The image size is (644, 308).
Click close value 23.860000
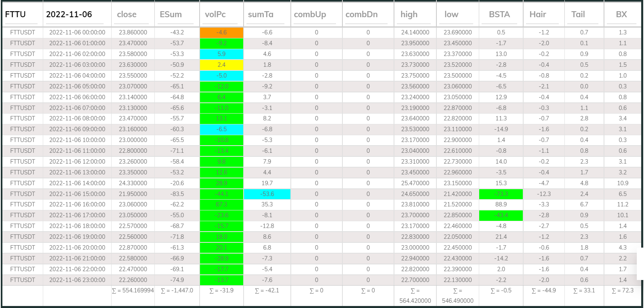pos(133,32)
